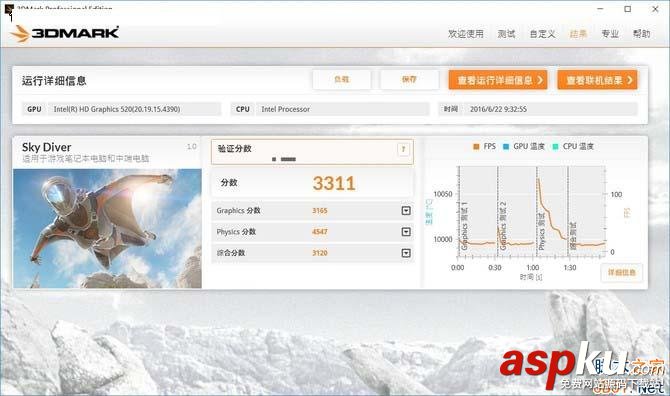Viewport: 670px width, 396px height.
Task: Click the CPU 温度 legend teal swatch
Action: point(555,147)
